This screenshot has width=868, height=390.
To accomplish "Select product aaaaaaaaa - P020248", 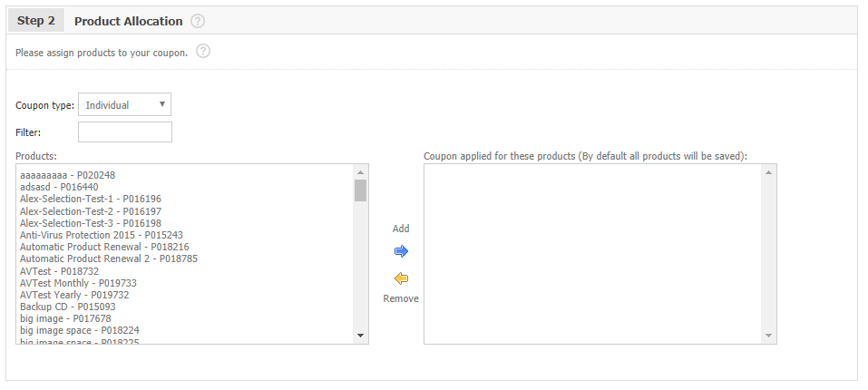I will [68, 175].
